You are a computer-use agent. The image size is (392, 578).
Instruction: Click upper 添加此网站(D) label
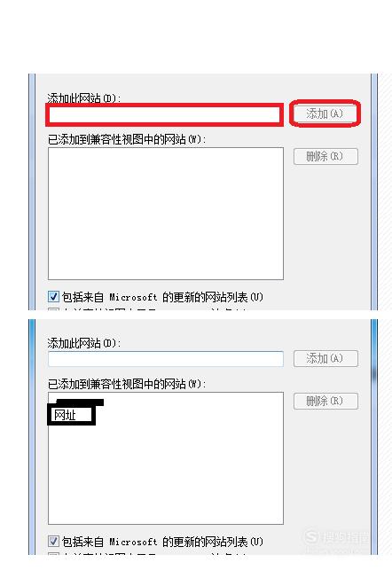point(83,98)
